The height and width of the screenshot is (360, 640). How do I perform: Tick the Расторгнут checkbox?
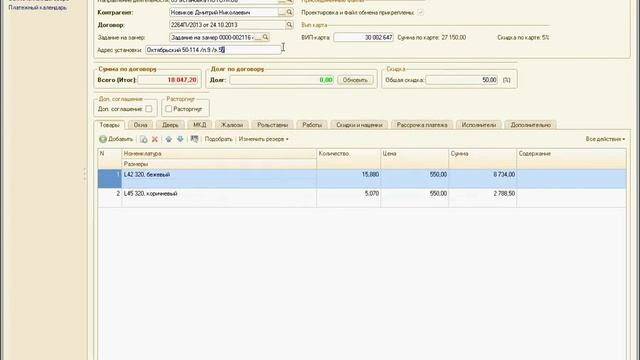click(169, 109)
